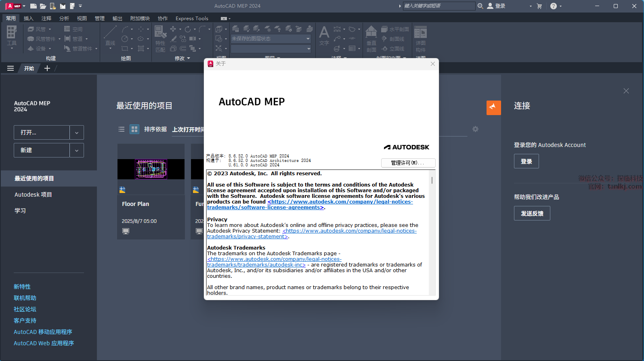644x361 pixels.
Task: Expand the 打开 dropdown arrow
Action: click(x=77, y=132)
